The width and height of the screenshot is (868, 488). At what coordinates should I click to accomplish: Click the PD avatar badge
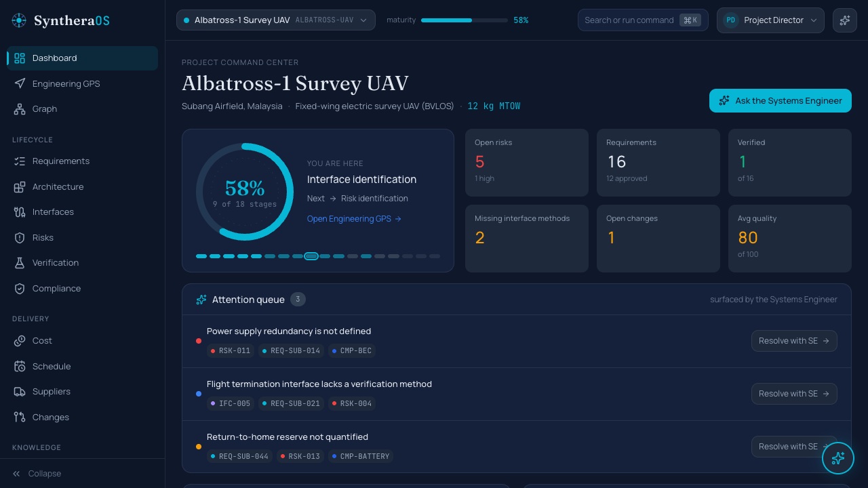point(730,20)
